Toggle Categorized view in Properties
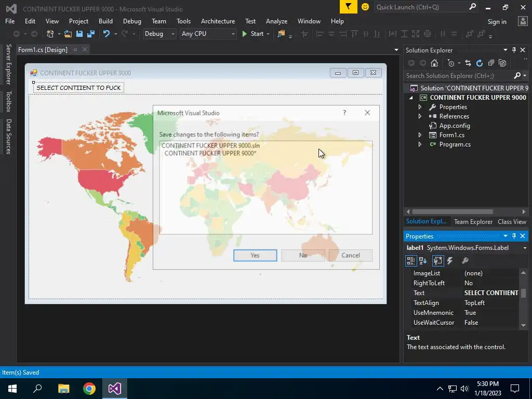Image resolution: width=532 pixels, height=399 pixels. tap(411, 261)
